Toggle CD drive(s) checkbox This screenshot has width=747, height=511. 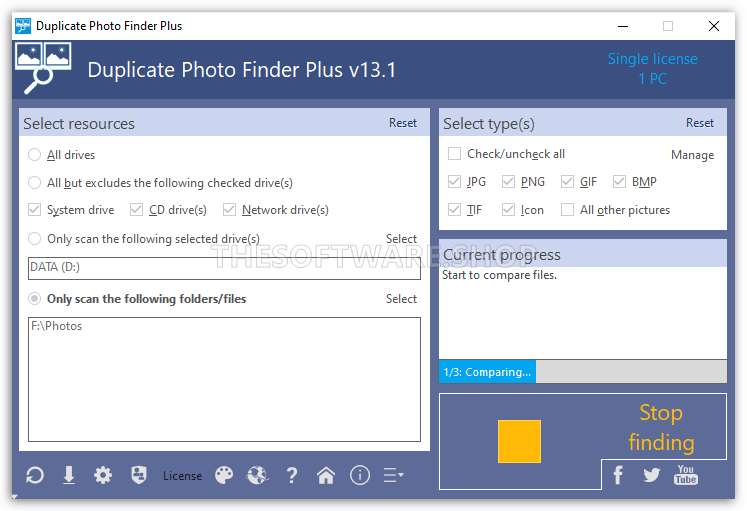point(136,210)
